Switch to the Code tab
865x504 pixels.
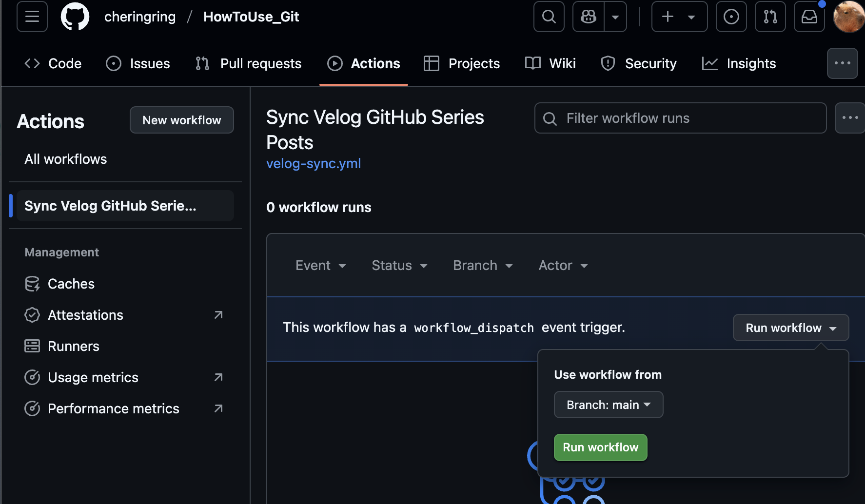click(53, 63)
